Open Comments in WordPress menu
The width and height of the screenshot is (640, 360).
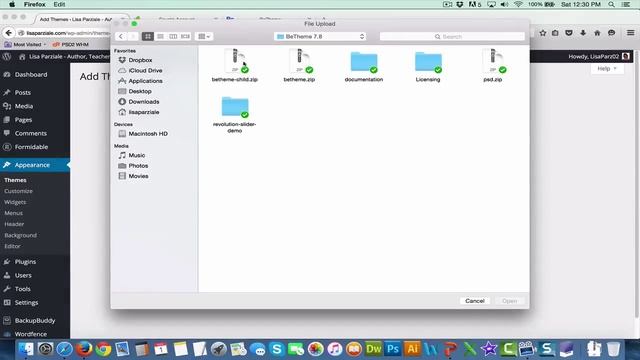click(31, 133)
